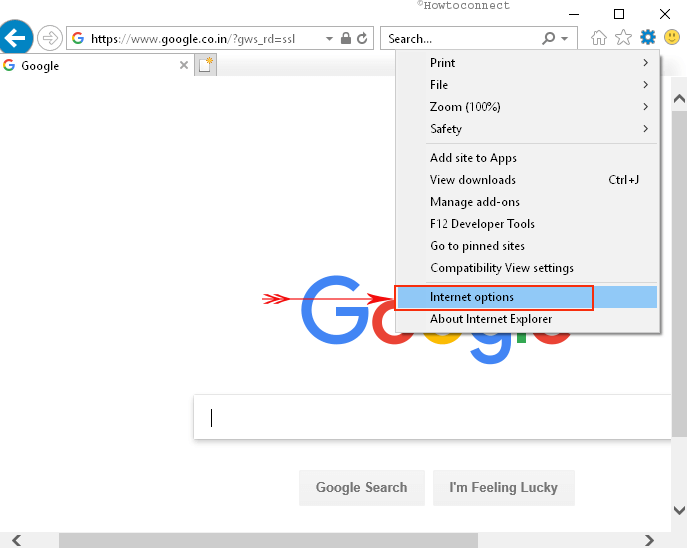Screen dimensions: 687x548
Task: Click I'm Feeling Lucky button
Action: coord(503,488)
